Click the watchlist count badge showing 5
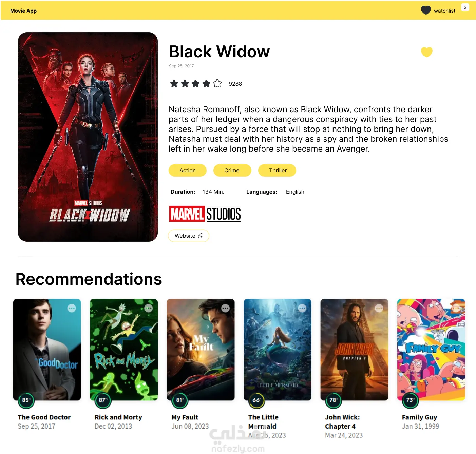476x454 pixels. pos(465,7)
